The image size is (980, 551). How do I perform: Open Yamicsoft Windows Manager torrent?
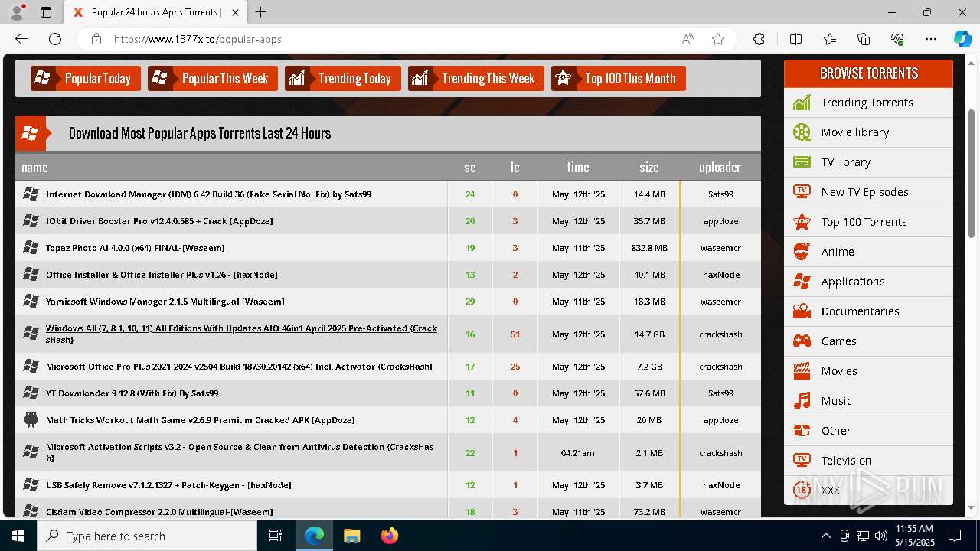(x=165, y=302)
